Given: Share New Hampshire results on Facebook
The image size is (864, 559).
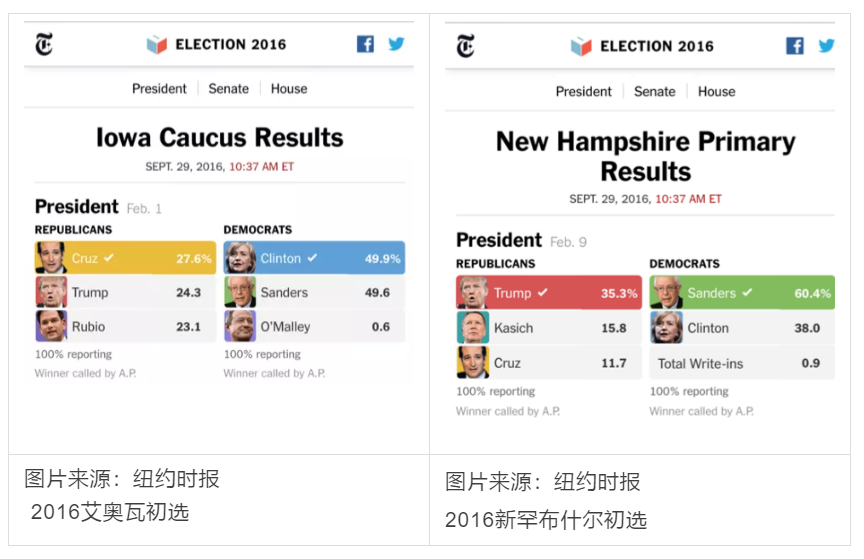Looking at the screenshot, I should click(795, 46).
